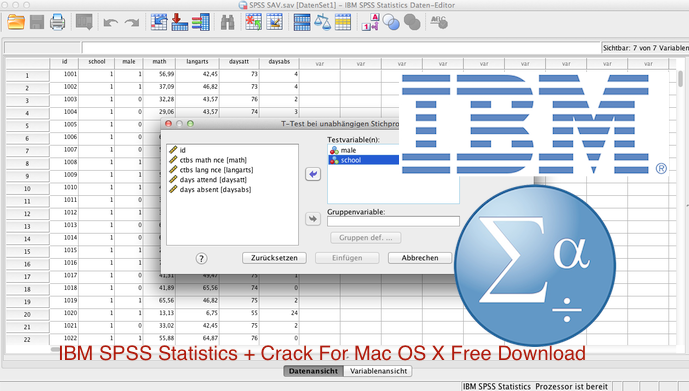Open a data file with the folder icon
This screenshot has height=391, width=689.
click(16, 22)
